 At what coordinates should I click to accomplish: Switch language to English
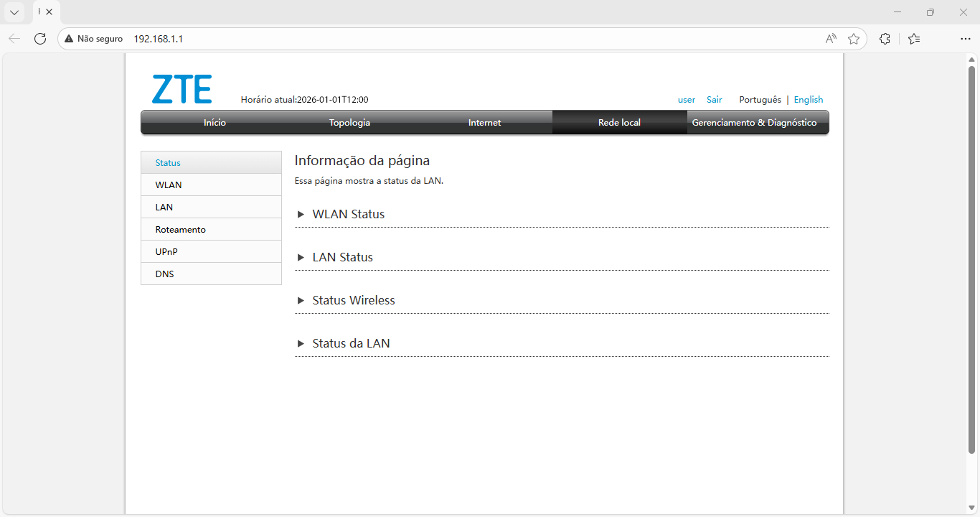(x=809, y=99)
